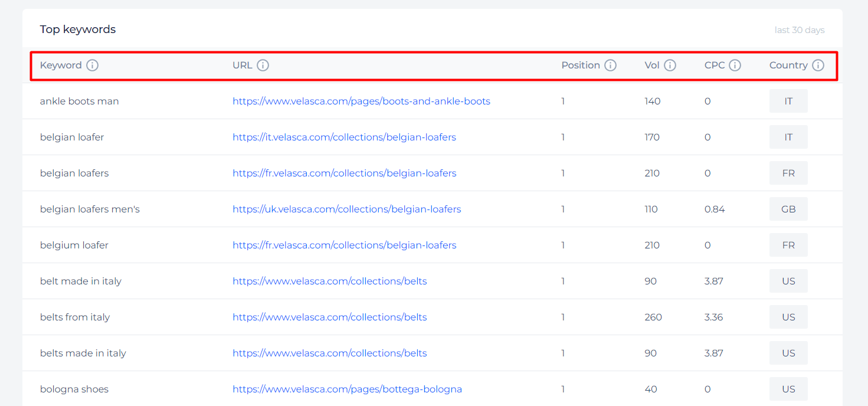Select the keyword belgium loafer
Image resolution: width=868 pixels, height=406 pixels.
point(74,245)
